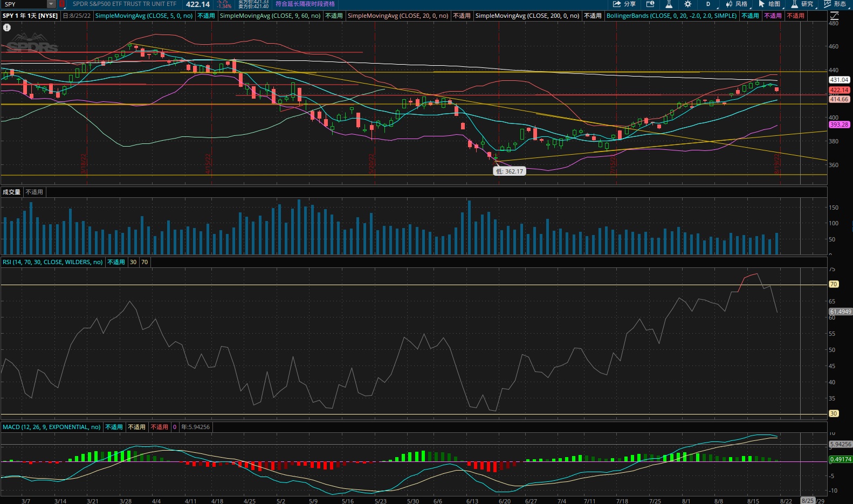The height and width of the screenshot is (504, 853).
Task: Select the SimpleMovingAvg (CLOSE, 5, 0, no) label
Action: [x=144, y=16]
